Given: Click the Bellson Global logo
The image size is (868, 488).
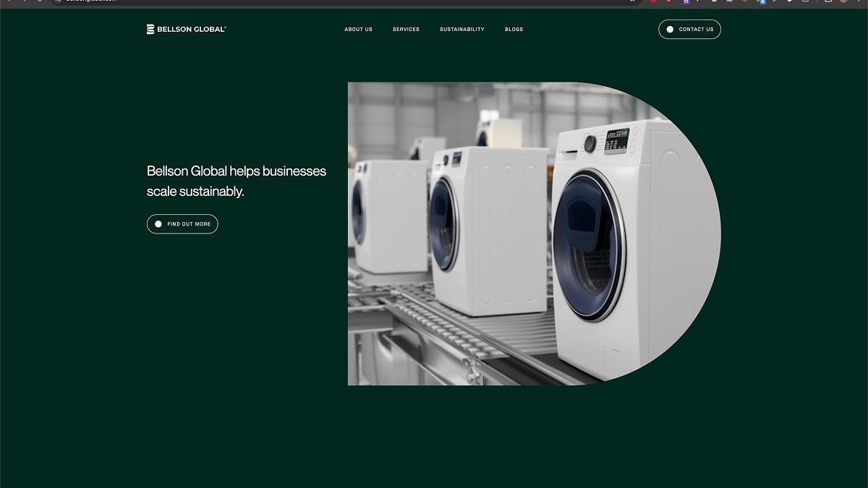Looking at the screenshot, I should click(187, 30).
